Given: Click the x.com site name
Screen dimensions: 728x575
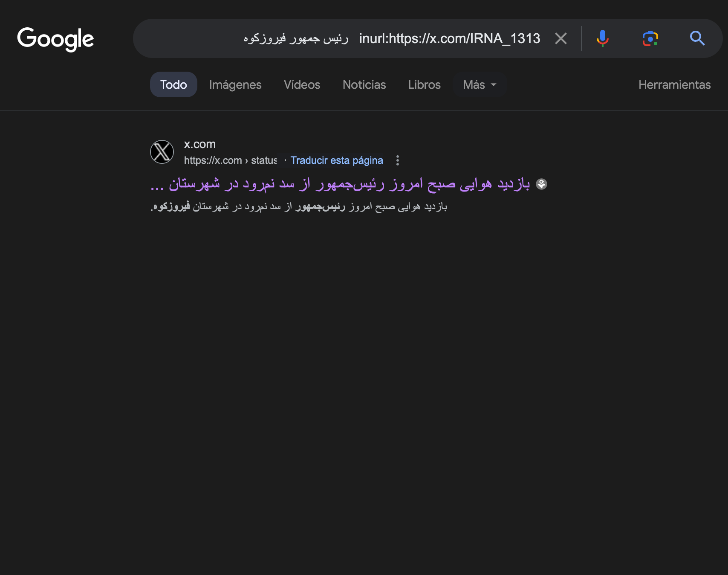Looking at the screenshot, I should pos(199,144).
